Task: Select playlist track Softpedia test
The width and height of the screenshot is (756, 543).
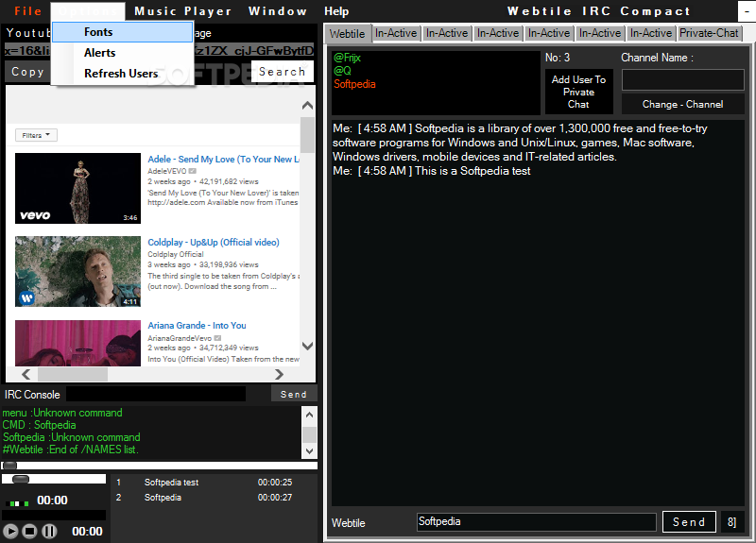Action: tap(171, 483)
